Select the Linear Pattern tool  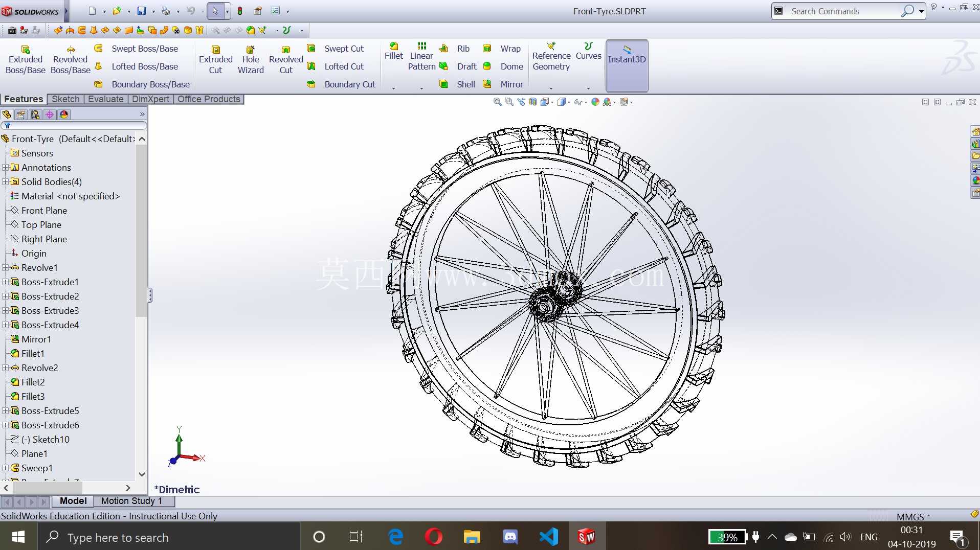click(421, 56)
